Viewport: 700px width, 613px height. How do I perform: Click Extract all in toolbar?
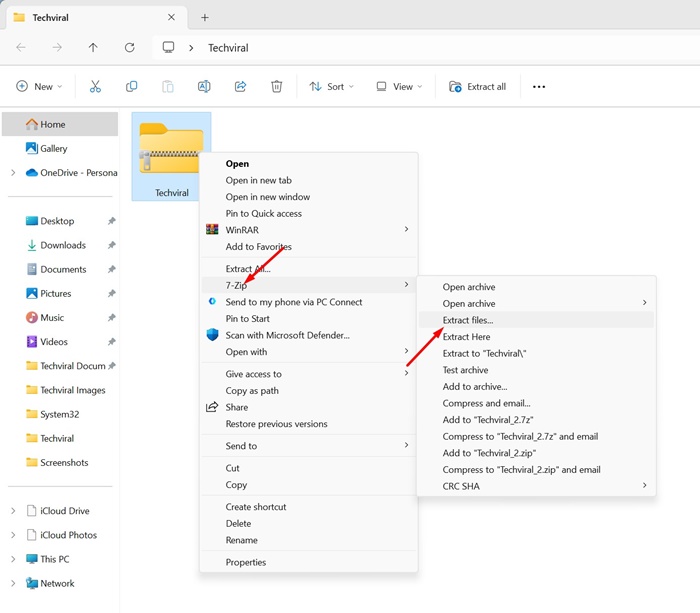point(477,87)
